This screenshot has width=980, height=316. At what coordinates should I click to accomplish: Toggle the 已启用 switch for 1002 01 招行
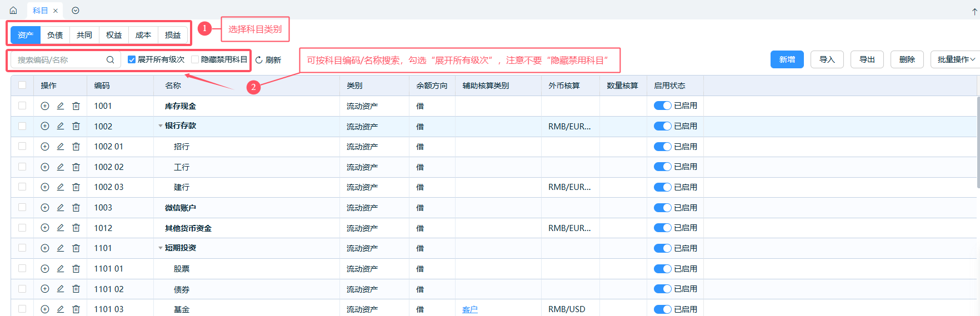pyautogui.click(x=662, y=147)
